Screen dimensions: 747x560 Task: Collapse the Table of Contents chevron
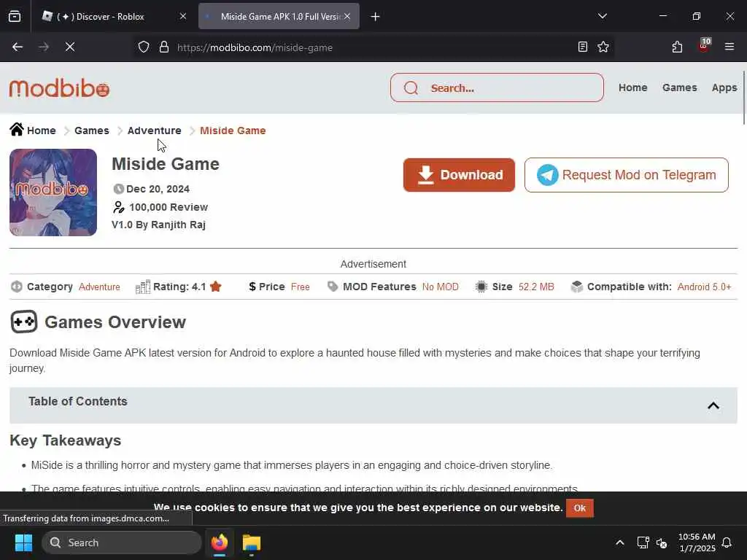pos(713,405)
